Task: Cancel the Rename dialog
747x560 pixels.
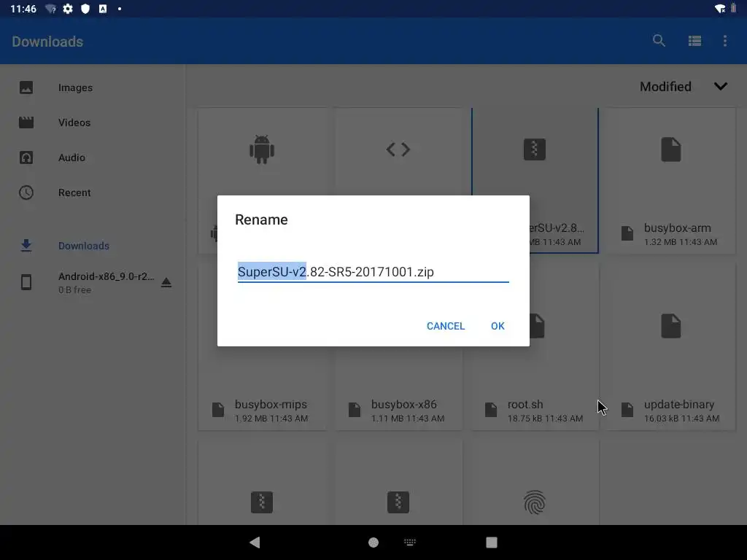Action: (446, 326)
